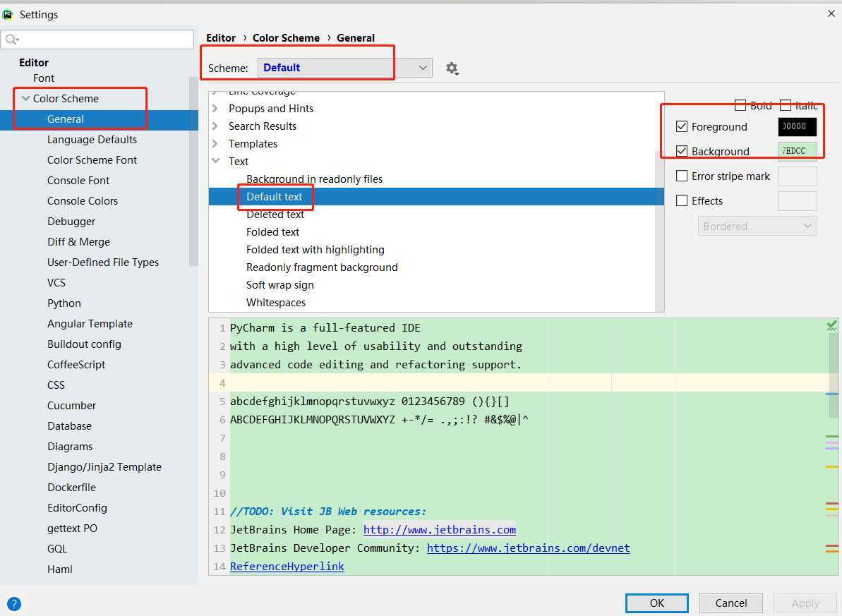
Task: Open Color Scheme Font settings
Action: 92,160
